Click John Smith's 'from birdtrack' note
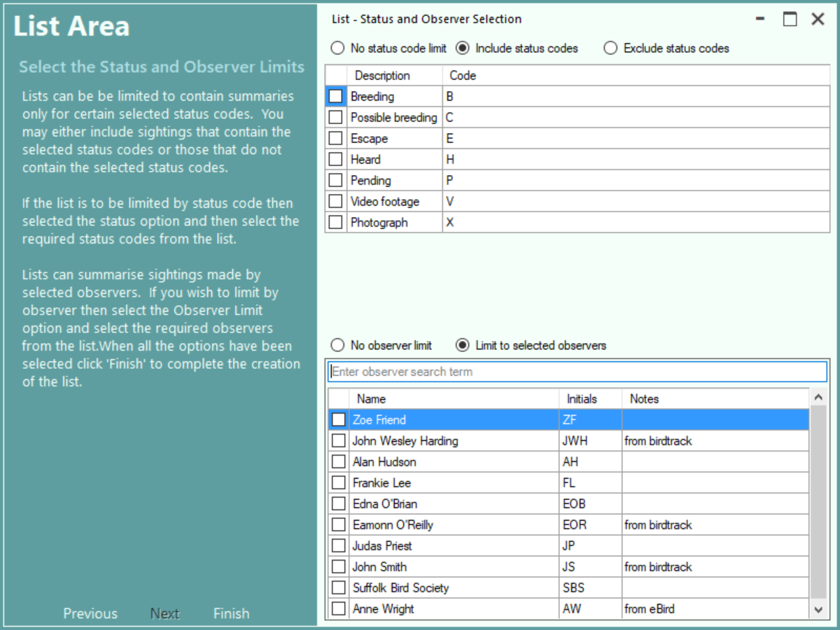The height and width of the screenshot is (630, 840). (x=715, y=567)
